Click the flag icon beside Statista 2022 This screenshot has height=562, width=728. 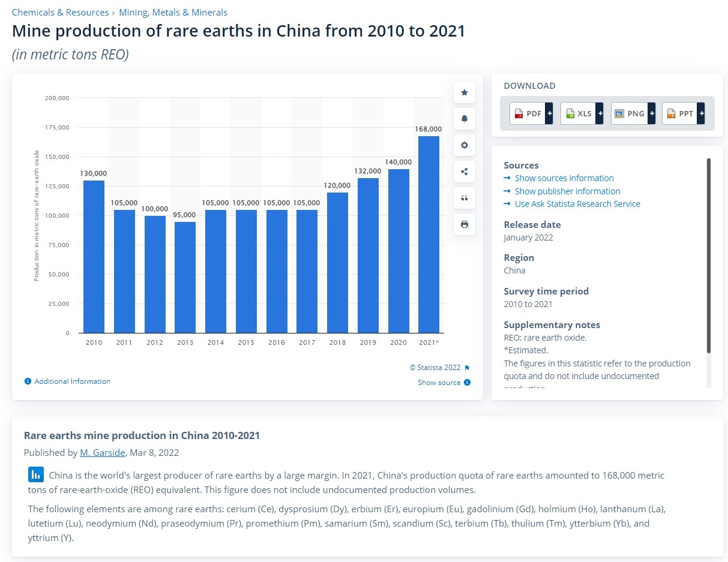(467, 368)
